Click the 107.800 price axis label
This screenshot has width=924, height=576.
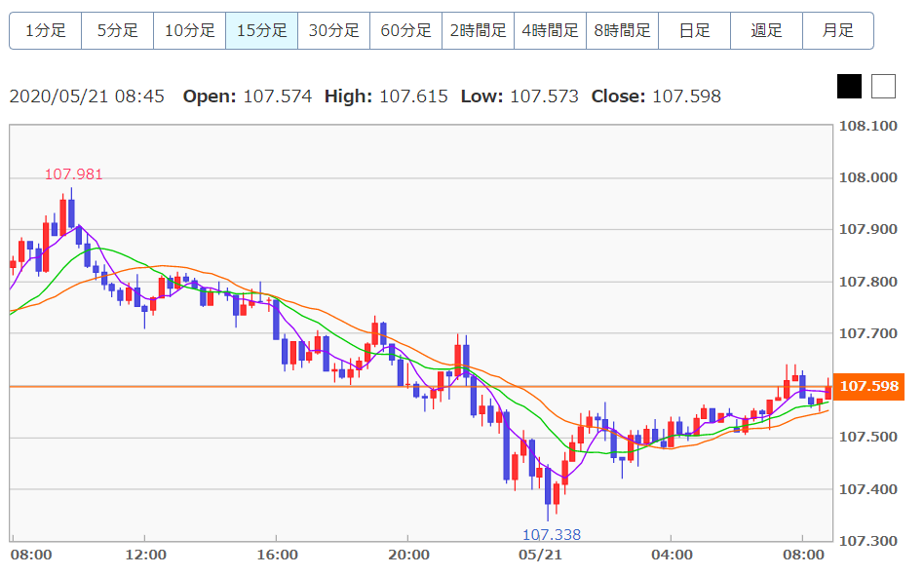(868, 282)
